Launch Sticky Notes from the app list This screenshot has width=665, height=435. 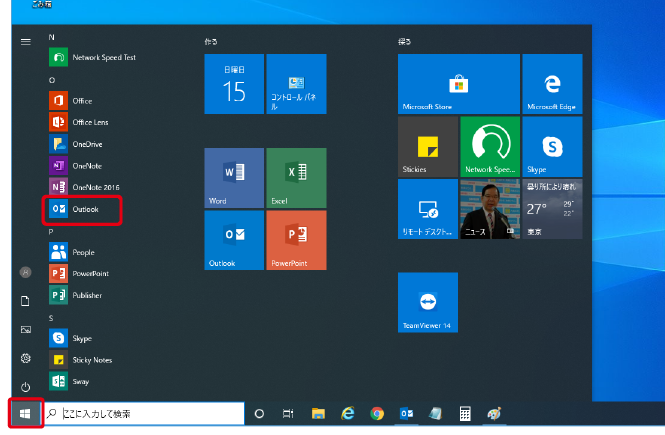(x=81, y=360)
